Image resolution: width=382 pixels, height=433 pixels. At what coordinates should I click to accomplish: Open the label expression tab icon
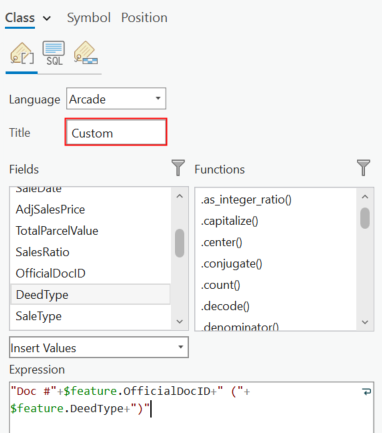tap(22, 53)
